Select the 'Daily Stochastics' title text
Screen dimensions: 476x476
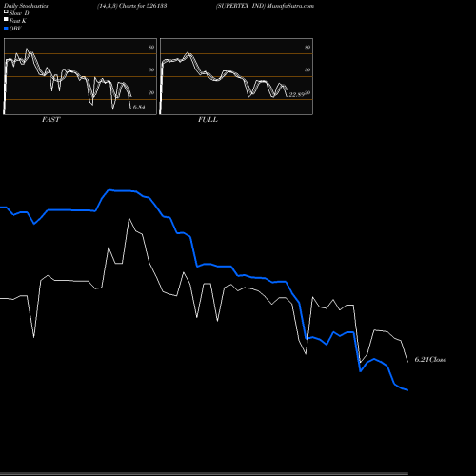coord(26,6)
